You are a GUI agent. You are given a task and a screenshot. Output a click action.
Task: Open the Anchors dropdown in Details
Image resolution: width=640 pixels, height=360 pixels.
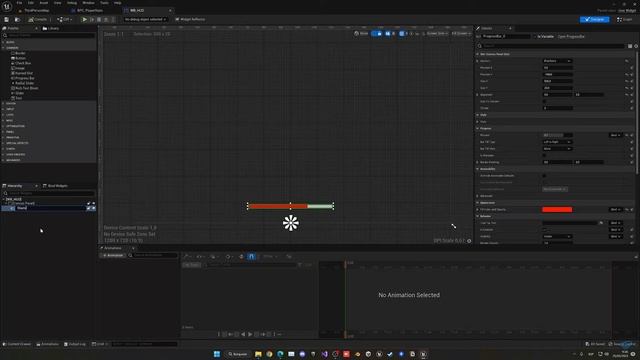tap(557, 61)
